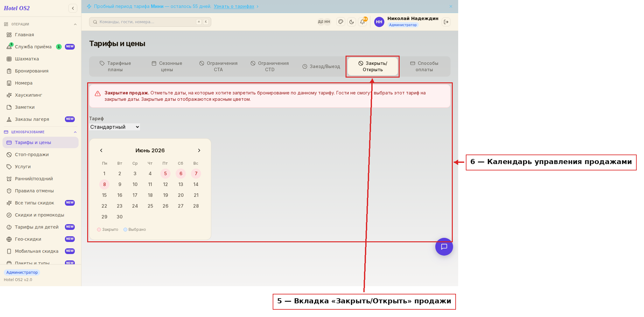Open Номера page
Screen dimensions: 644x317
coord(40,83)
